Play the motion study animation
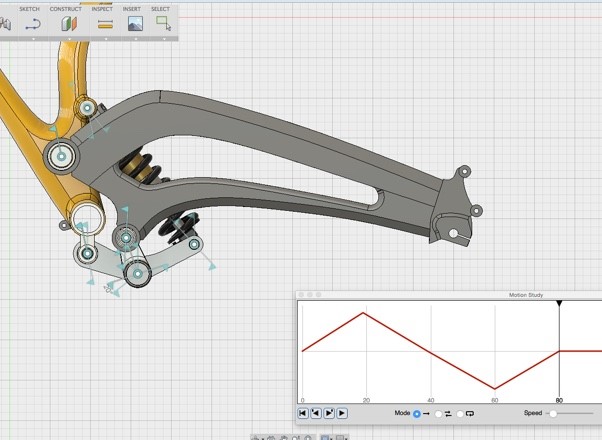Image resolution: width=602 pixels, height=440 pixels. pos(342,413)
